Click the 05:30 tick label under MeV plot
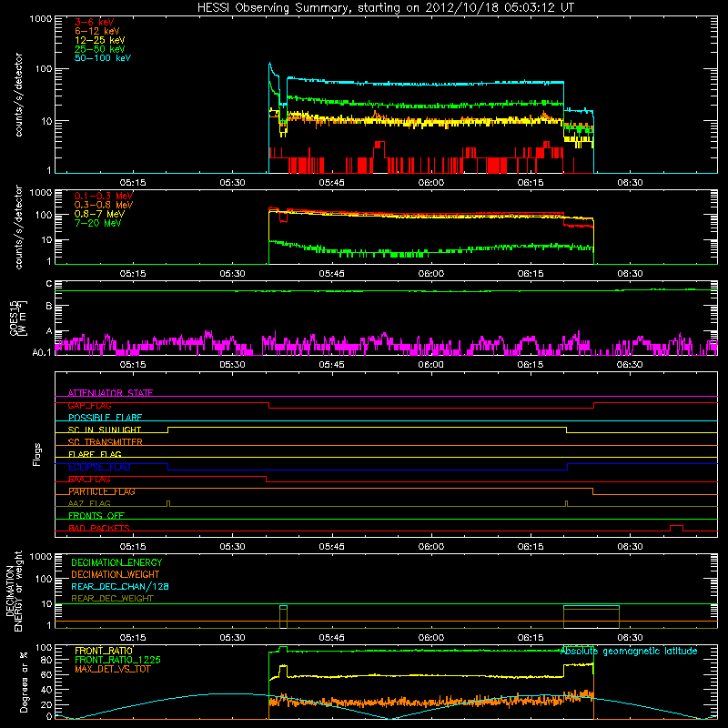This screenshot has height=728, width=728. pyautogui.click(x=232, y=274)
